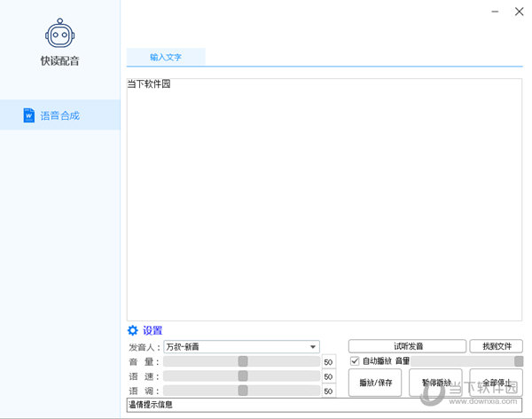Click the robot logo icon

coord(60,33)
